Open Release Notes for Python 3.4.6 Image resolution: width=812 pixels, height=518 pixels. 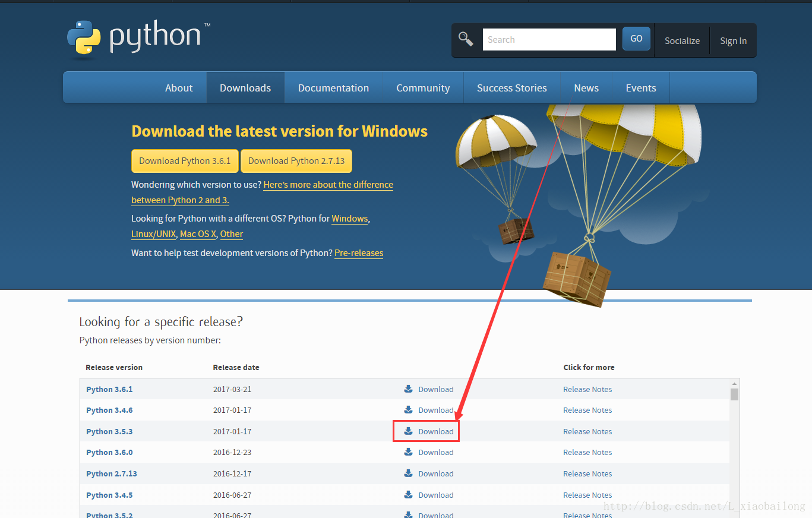(587, 410)
